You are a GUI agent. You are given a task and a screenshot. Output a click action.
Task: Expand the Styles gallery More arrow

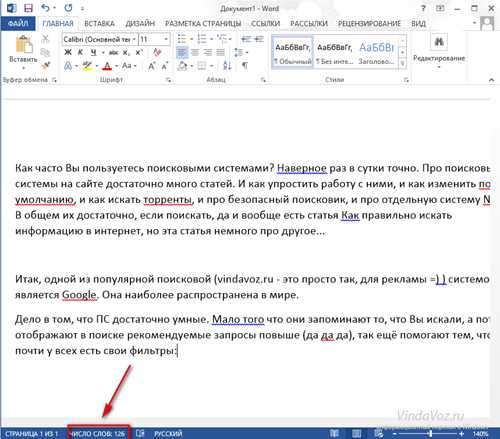(403, 63)
